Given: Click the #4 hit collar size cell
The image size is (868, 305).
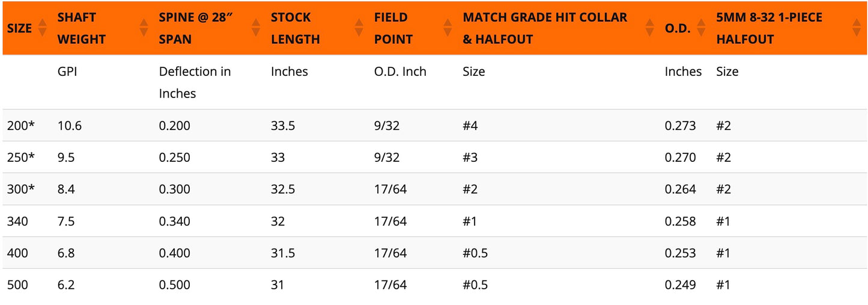Looking at the screenshot, I should click(472, 126).
